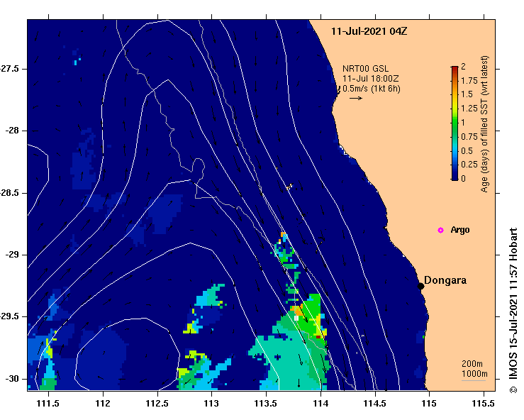Viewport: 524px width, 420px height.
Task: Click the 1000m depth contour label
Action: coord(474,374)
